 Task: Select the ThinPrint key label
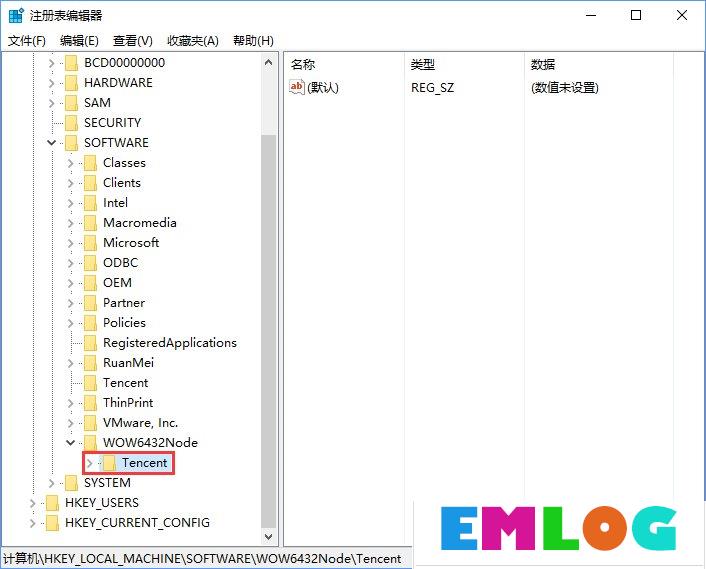(128, 402)
